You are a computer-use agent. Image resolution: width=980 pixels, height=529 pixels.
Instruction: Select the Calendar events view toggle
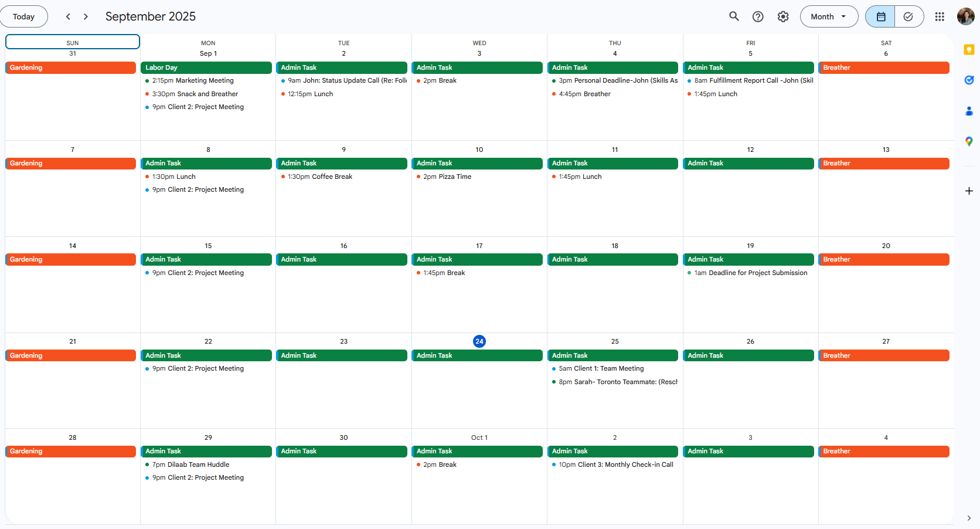pos(880,16)
